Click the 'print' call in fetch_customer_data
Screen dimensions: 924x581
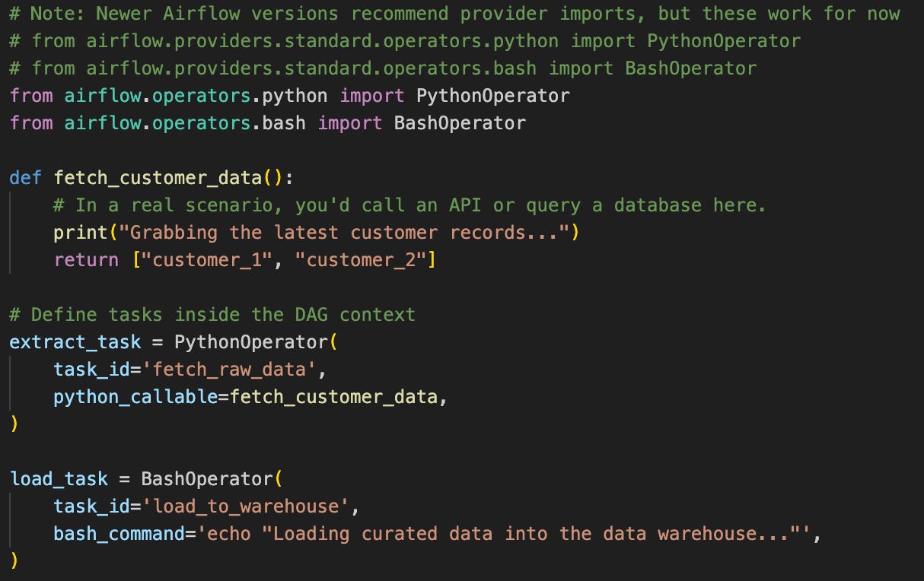81,233
